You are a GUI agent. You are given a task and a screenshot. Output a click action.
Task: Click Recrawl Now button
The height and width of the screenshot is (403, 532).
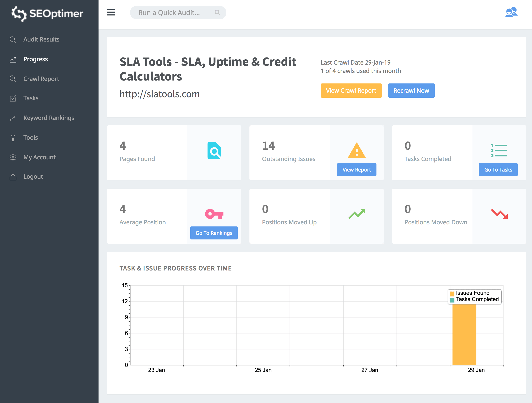[x=411, y=91]
